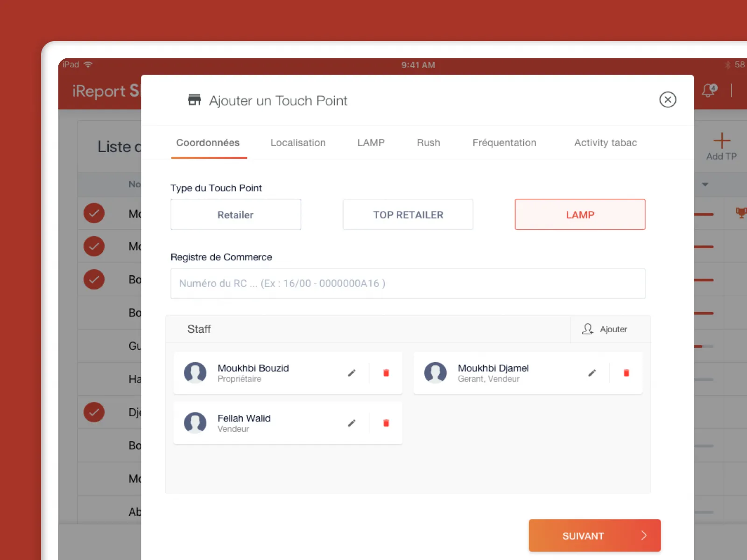Viewport: 747px width, 560px height.
Task: Toggle the first checked row checkmark
Action: 94,213
